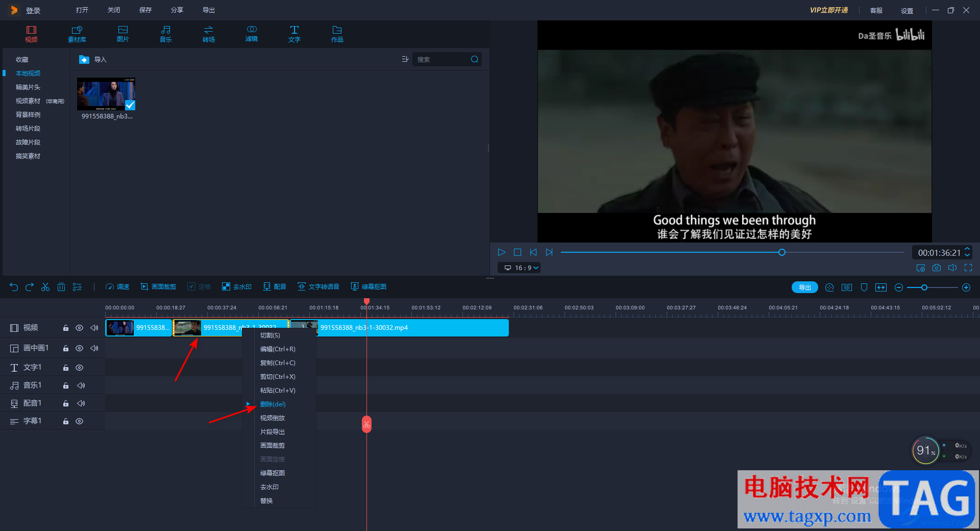Mute the 配音1 track
The width and height of the screenshot is (980, 531).
pos(81,403)
